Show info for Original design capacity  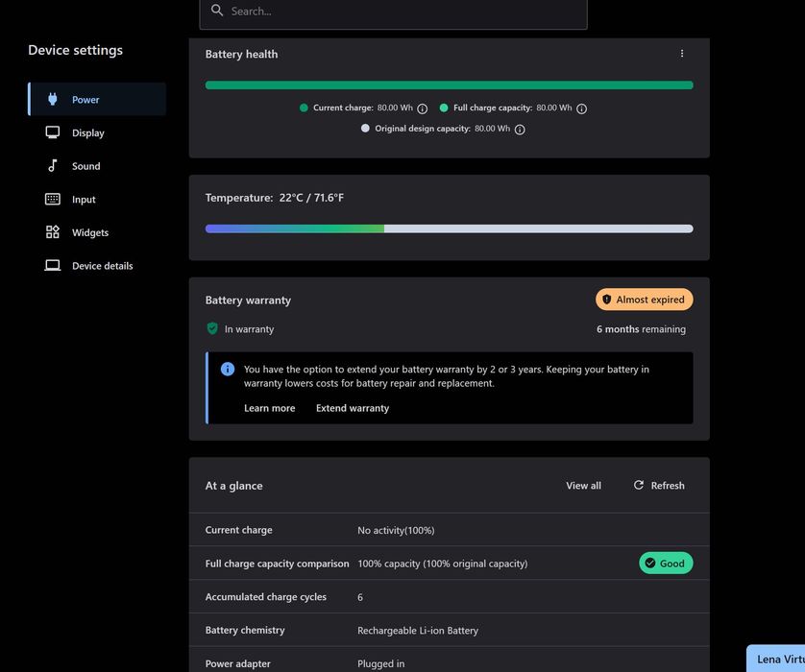pos(520,130)
